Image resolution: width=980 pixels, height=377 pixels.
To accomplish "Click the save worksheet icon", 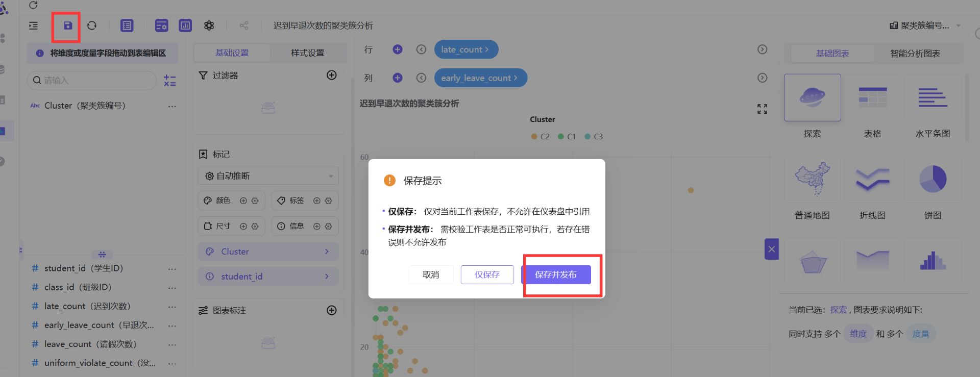I will click(x=67, y=26).
